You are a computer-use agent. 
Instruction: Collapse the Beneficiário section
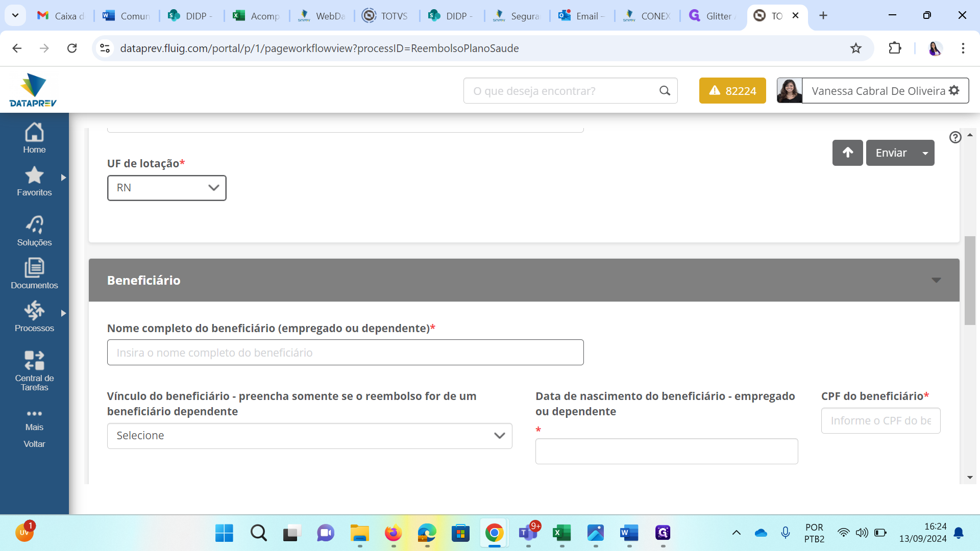click(936, 280)
